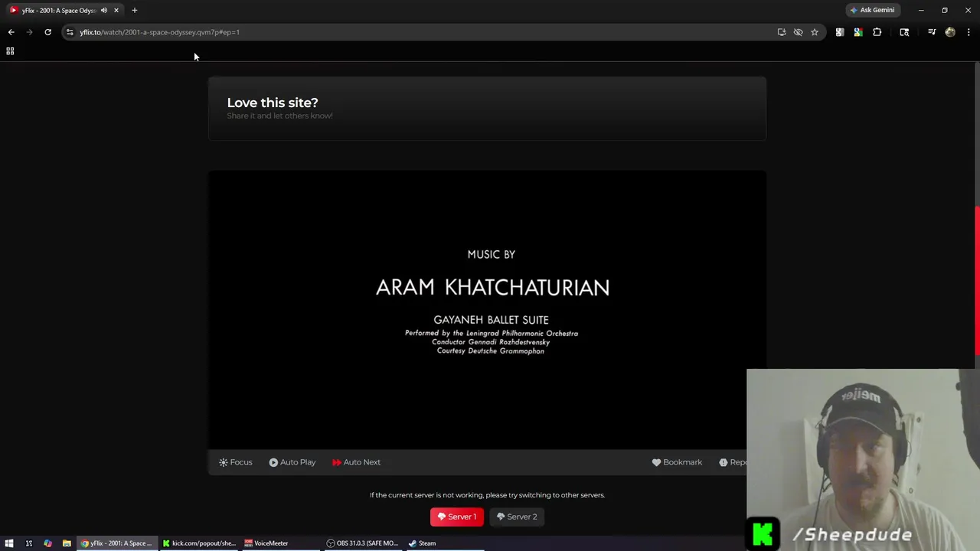Close the yFlix browser tab
Viewport: 980px width, 551px height.
pos(116,10)
